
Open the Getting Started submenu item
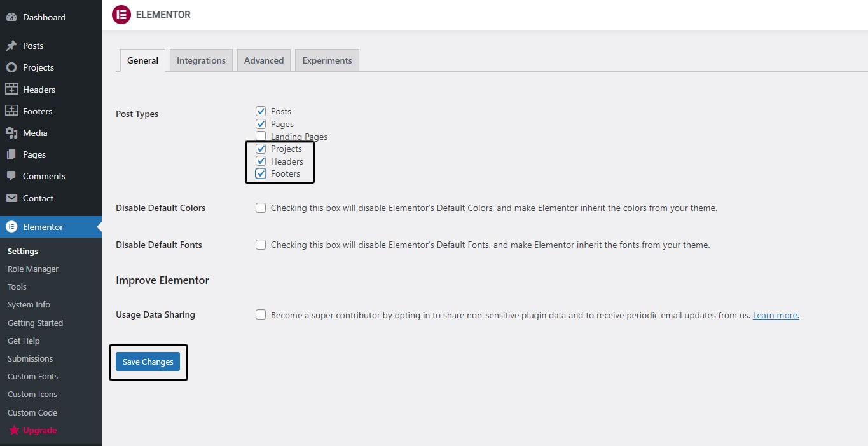35,323
